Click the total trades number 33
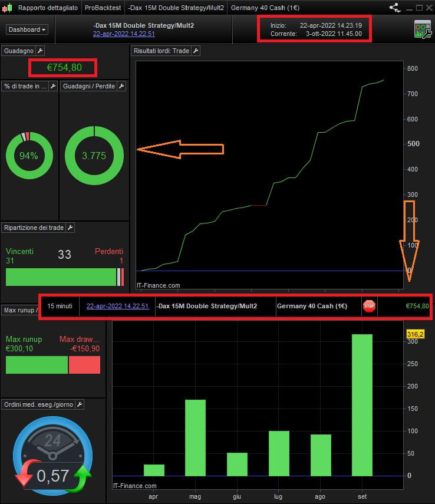 pos(64,255)
